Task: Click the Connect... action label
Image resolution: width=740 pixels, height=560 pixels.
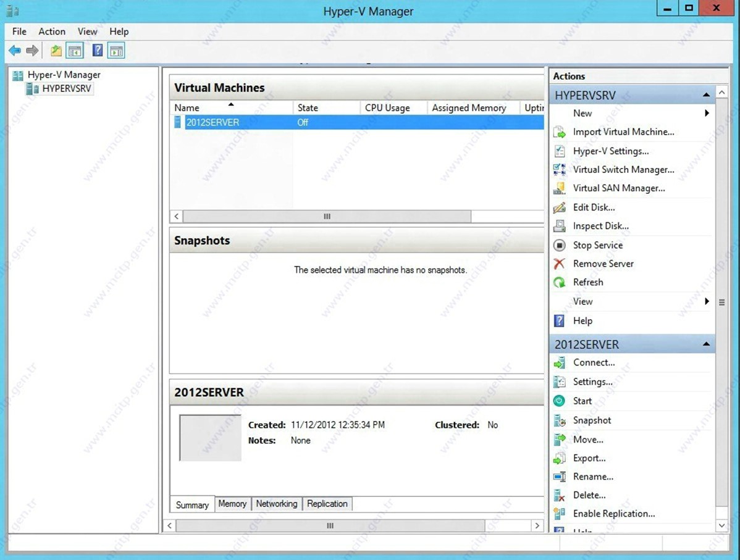Action: [x=594, y=363]
